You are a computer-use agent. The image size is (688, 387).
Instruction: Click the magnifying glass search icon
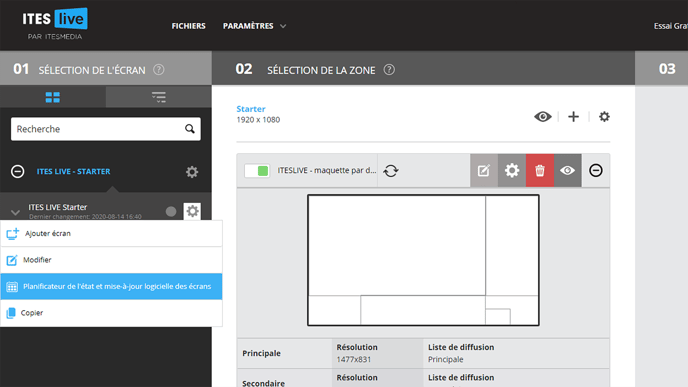[190, 129]
